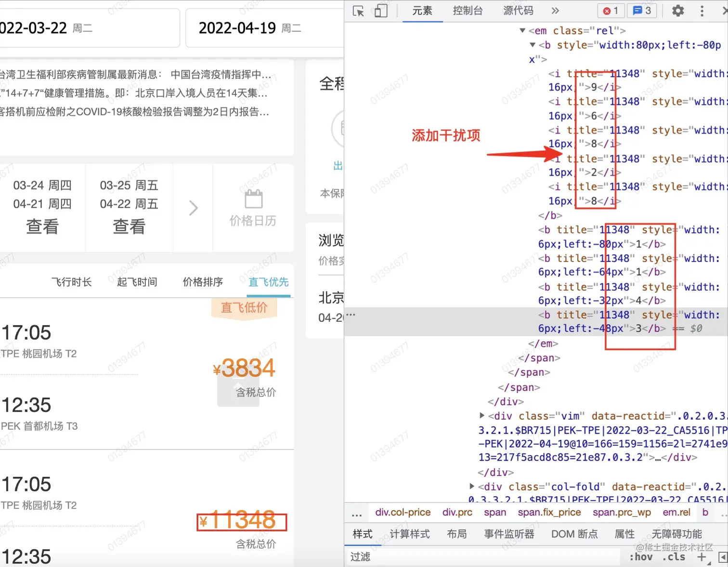Add a new style rule with plus icon
Viewport: 728px width, 567px height.
(x=702, y=557)
